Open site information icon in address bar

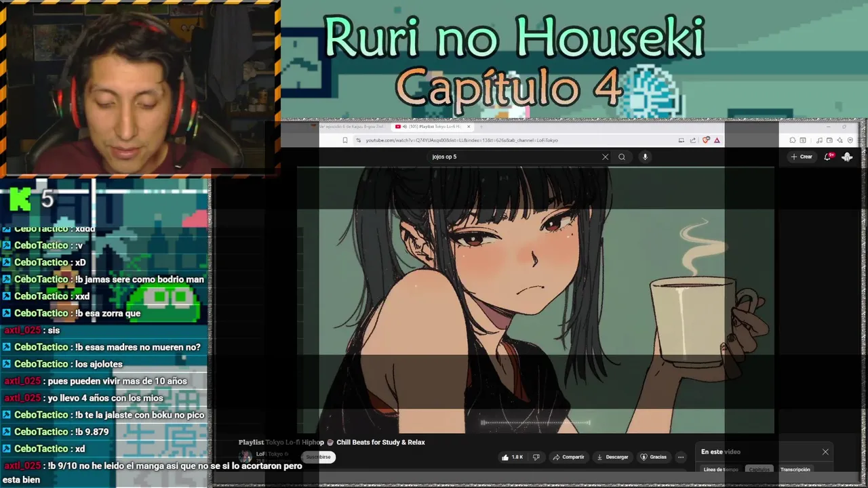click(x=358, y=140)
